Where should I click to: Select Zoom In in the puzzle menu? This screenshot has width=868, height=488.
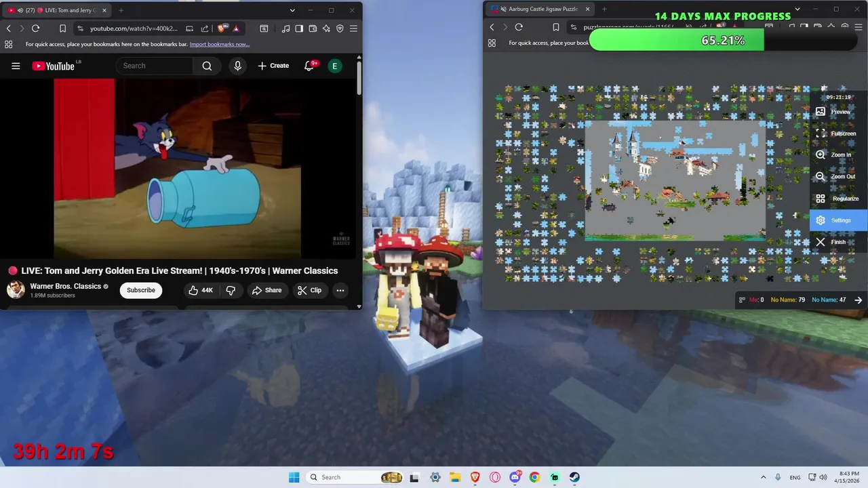coord(839,155)
